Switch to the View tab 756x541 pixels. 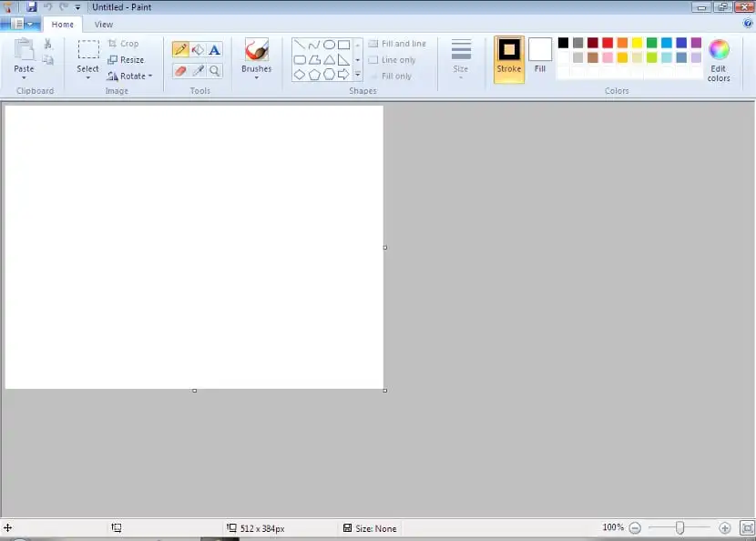pyautogui.click(x=104, y=24)
